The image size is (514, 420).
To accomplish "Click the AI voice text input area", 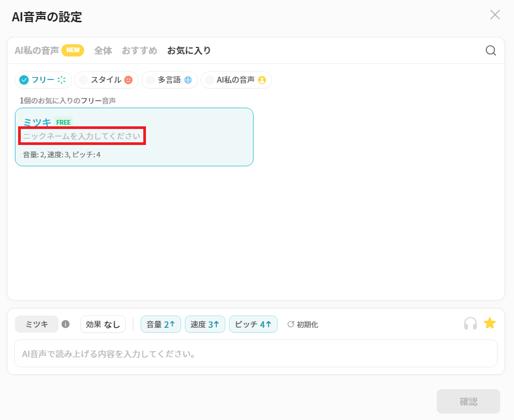I will tap(256, 353).
